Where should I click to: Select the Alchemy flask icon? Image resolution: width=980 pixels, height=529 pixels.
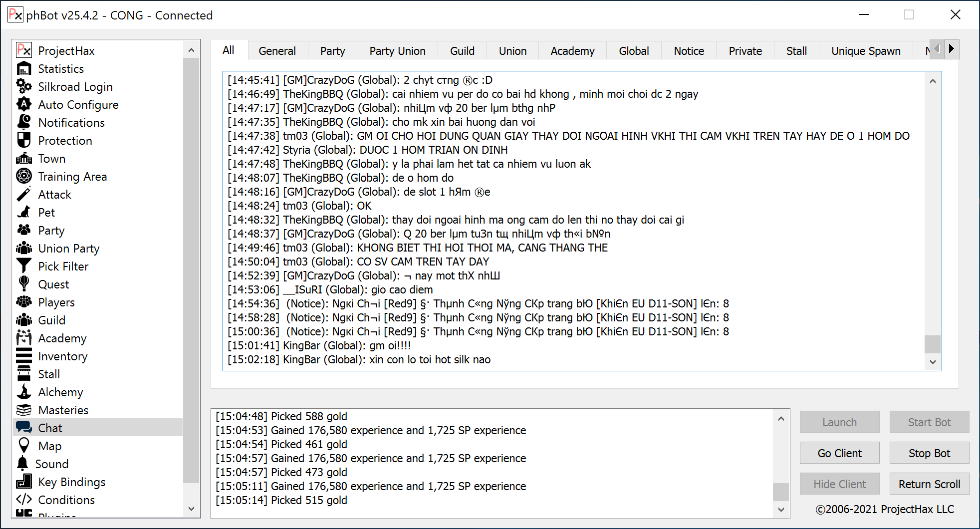(x=24, y=392)
